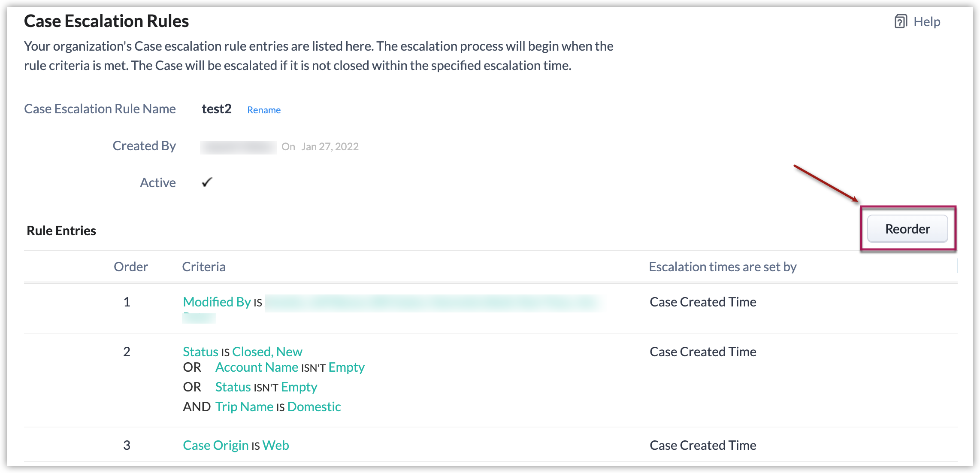
Task: Open the Status is Closed, New criteria
Action: [242, 352]
